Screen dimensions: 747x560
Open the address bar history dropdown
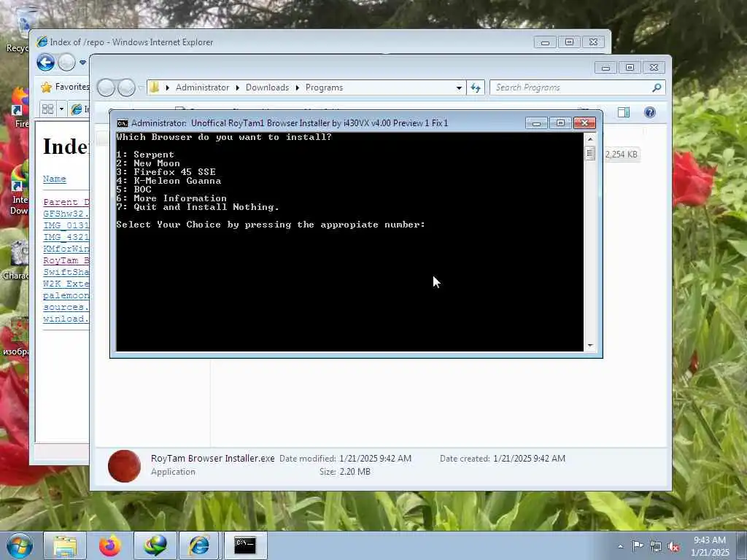pyautogui.click(x=459, y=87)
